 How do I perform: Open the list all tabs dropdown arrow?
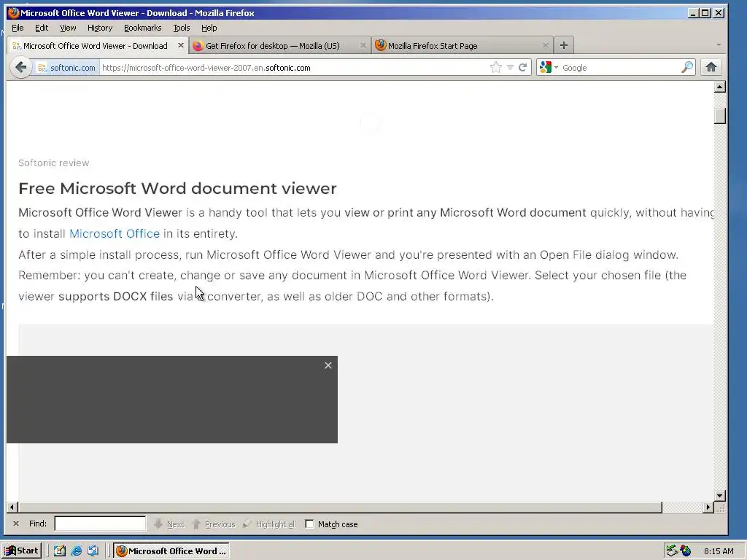click(719, 44)
